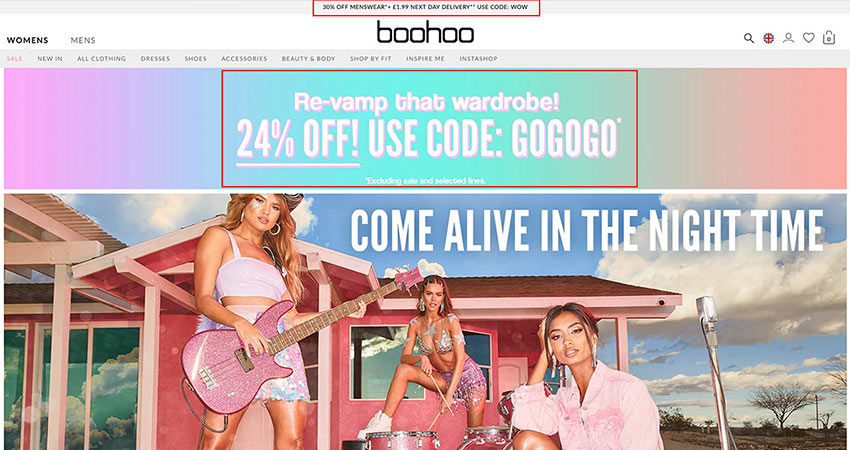The height and width of the screenshot is (450, 850).
Task: Open the account profile icon
Action: [x=789, y=38]
